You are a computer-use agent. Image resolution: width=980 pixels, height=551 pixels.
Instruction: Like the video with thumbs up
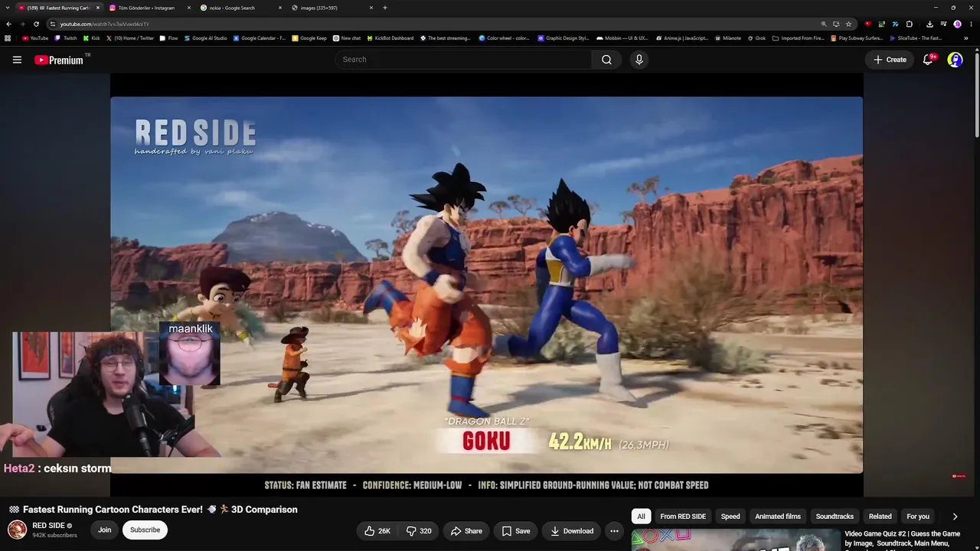(x=377, y=531)
